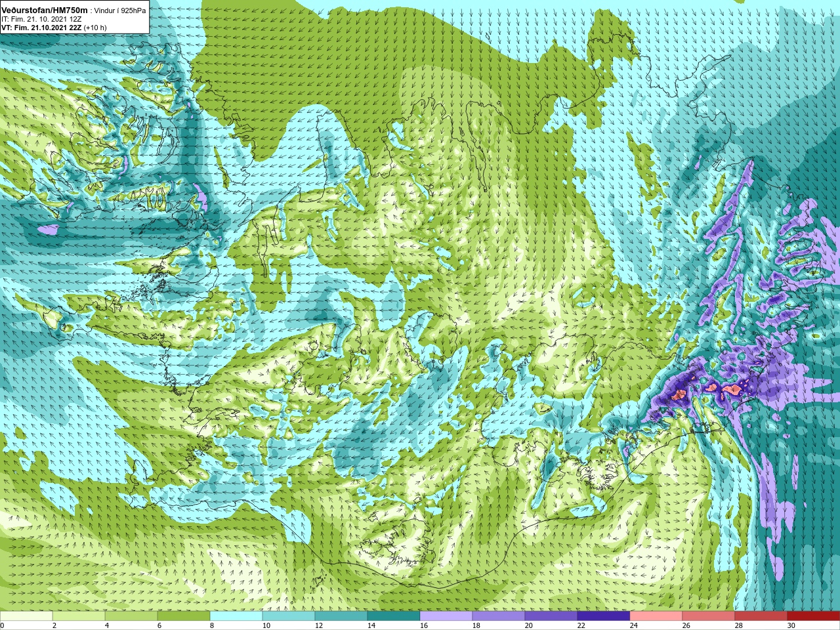Click the 'Veðurstofan/HM750m' title text
This screenshot has height=630, width=840.
point(45,10)
